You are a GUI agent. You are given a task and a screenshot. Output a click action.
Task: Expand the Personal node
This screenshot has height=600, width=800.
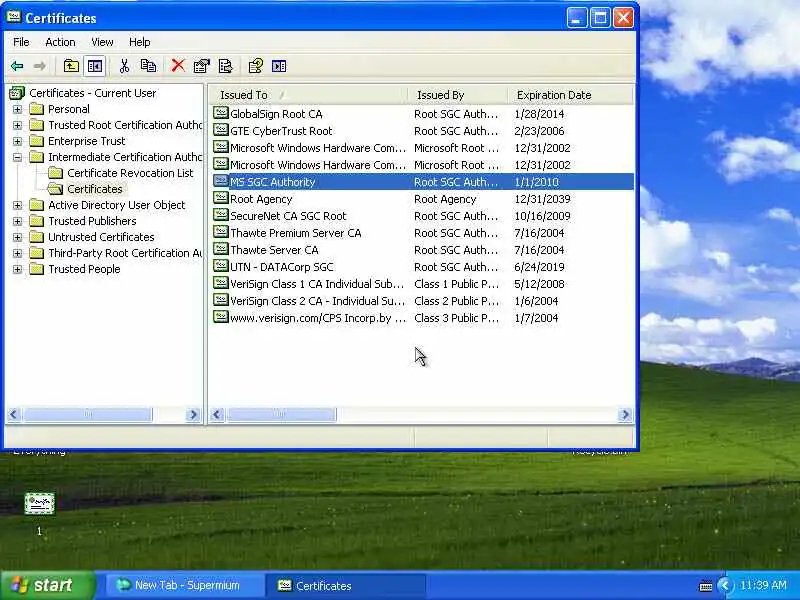click(x=17, y=109)
